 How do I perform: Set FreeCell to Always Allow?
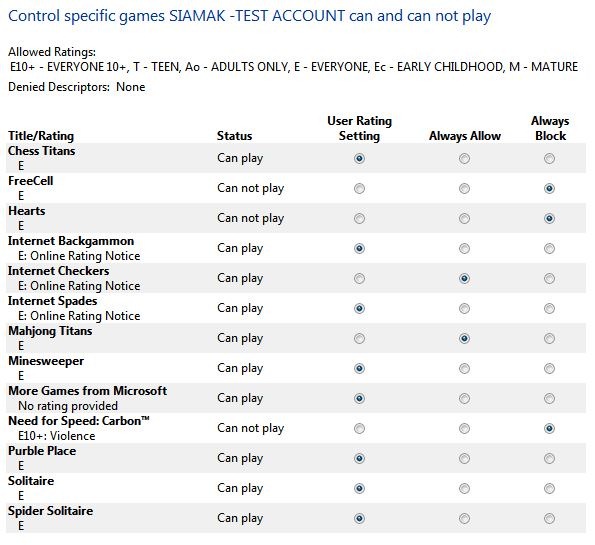coord(464,188)
